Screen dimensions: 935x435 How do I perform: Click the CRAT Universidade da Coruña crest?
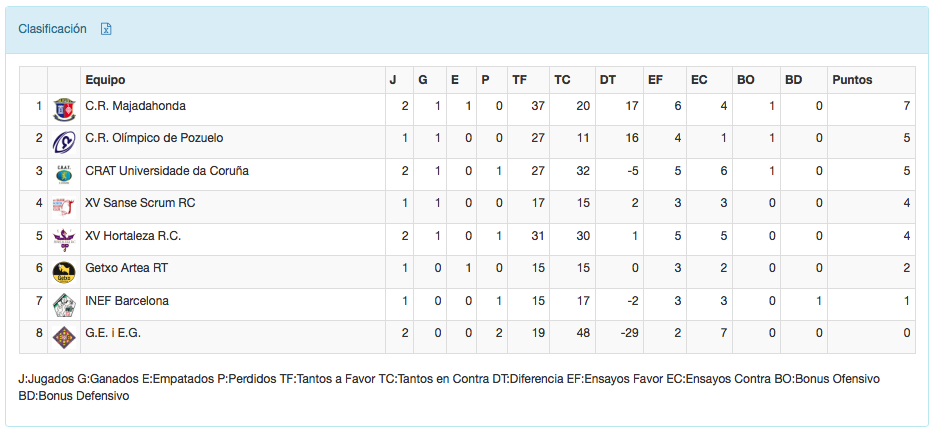click(64, 173)
